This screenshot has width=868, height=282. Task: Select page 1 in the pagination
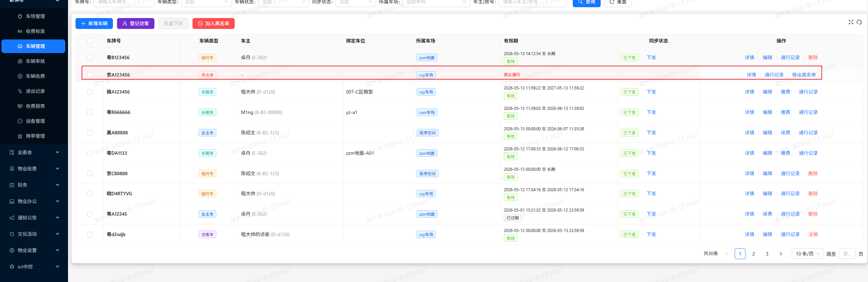point(740,254)
